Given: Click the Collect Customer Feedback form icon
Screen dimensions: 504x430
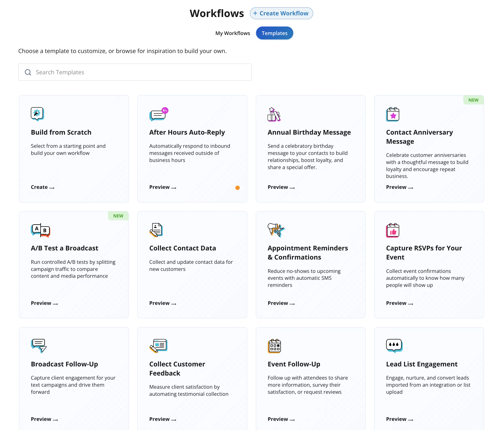Looking at the screenshot, I should [158, 346].
